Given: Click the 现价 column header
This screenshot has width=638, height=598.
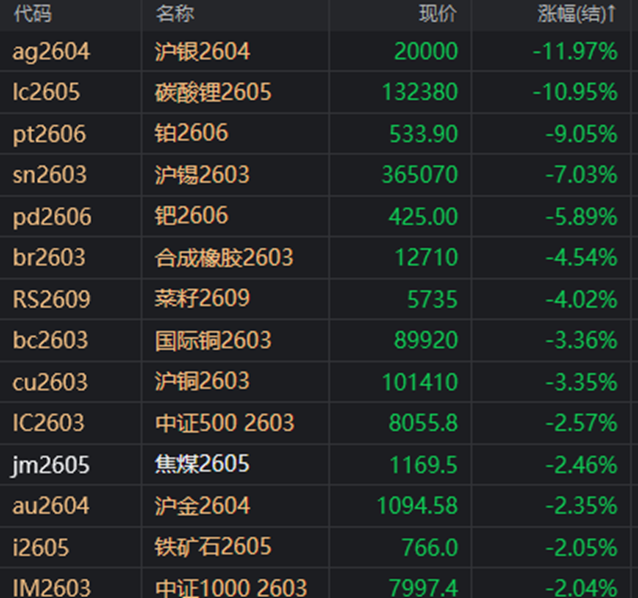Looking at the screenshot, I should pyautogui.click(x=438, y=14).
